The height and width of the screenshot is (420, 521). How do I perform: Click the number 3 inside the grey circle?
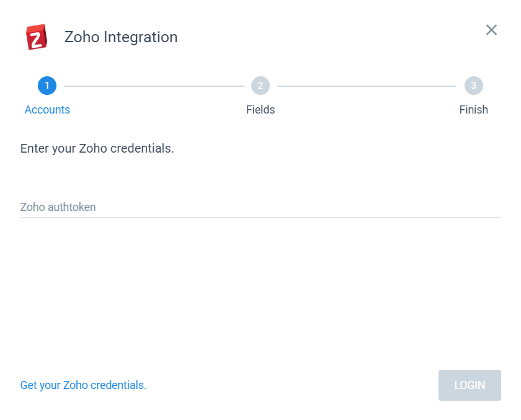pos(473,86)
